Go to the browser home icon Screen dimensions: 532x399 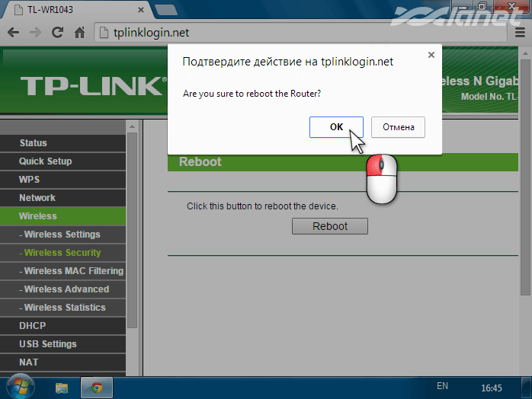[x=79, y=33]
